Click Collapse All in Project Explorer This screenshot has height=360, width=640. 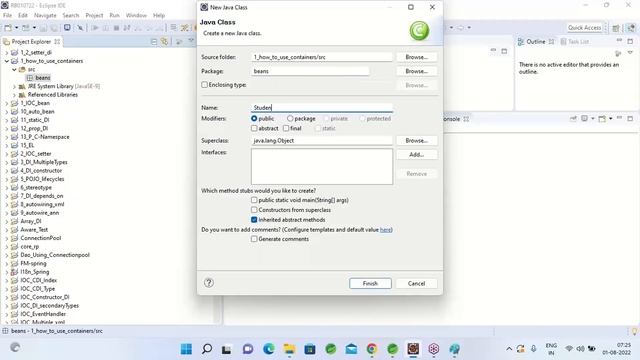tap(154, 42)
